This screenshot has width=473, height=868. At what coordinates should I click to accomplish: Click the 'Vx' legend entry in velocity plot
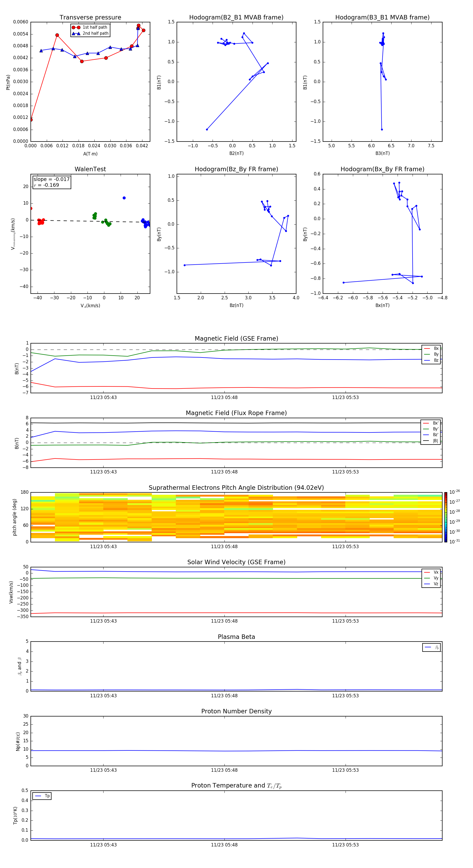431,572
